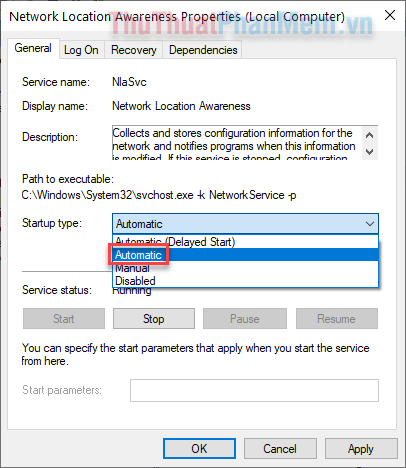Click the Start parameters text field
This screenshot has width=406, height=468.
pyautogui.click(x=254, y=390)
